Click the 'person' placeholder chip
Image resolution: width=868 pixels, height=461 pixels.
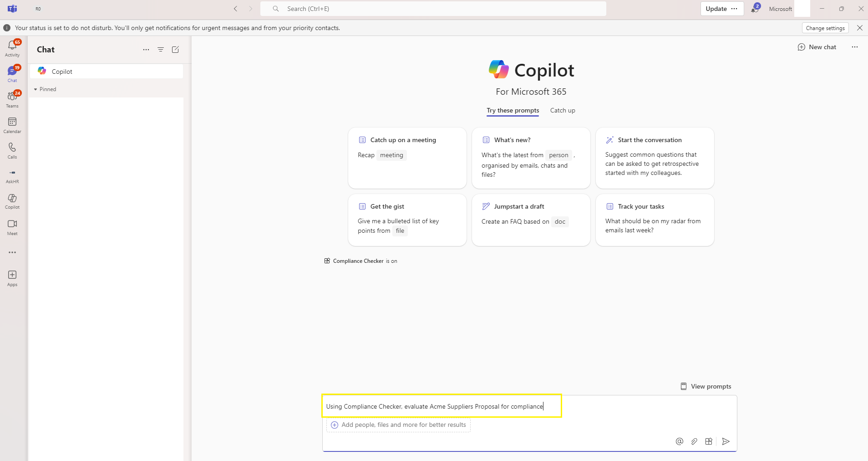click(x=558, y=155)
